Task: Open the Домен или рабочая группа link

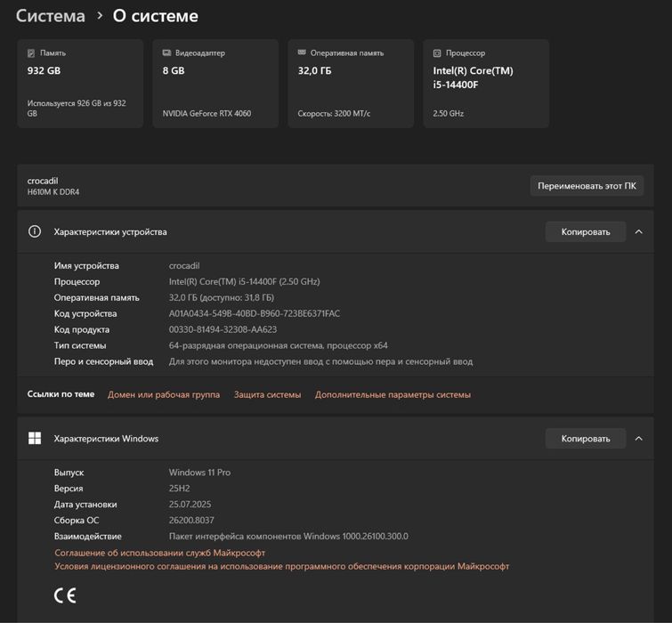Action: coord(164,394)
